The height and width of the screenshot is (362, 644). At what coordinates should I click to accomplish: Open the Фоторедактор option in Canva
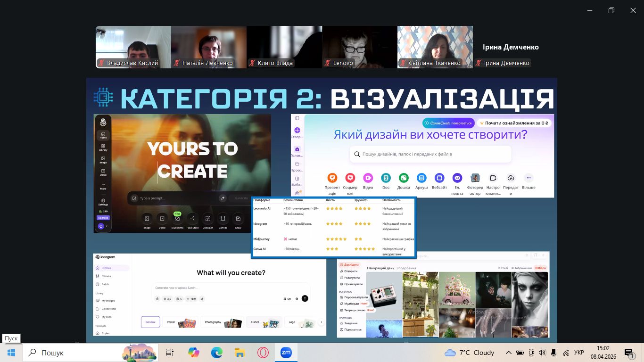click(x=475, y=184)
